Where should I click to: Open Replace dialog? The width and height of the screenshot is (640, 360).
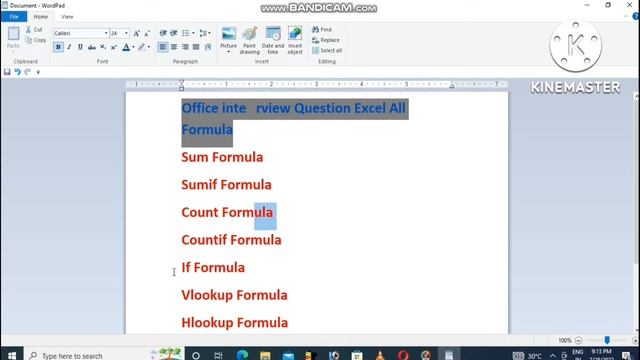coord(326,40)
